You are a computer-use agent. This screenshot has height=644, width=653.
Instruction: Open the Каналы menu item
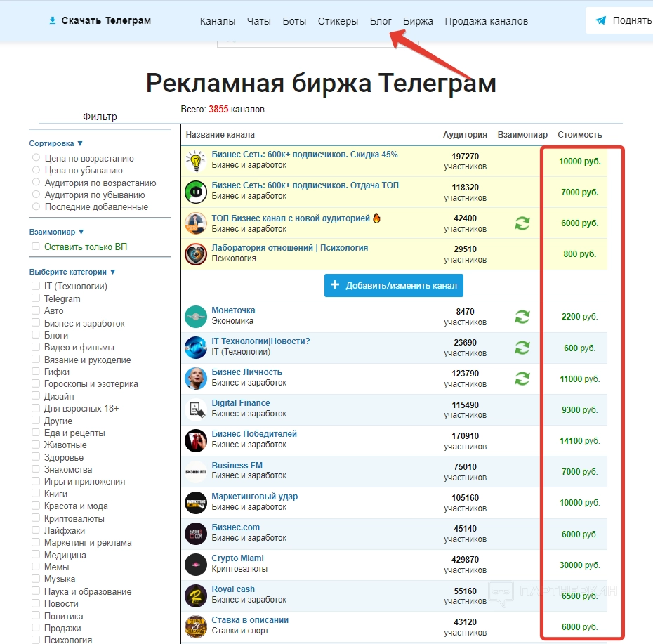(x=218, y=21)
